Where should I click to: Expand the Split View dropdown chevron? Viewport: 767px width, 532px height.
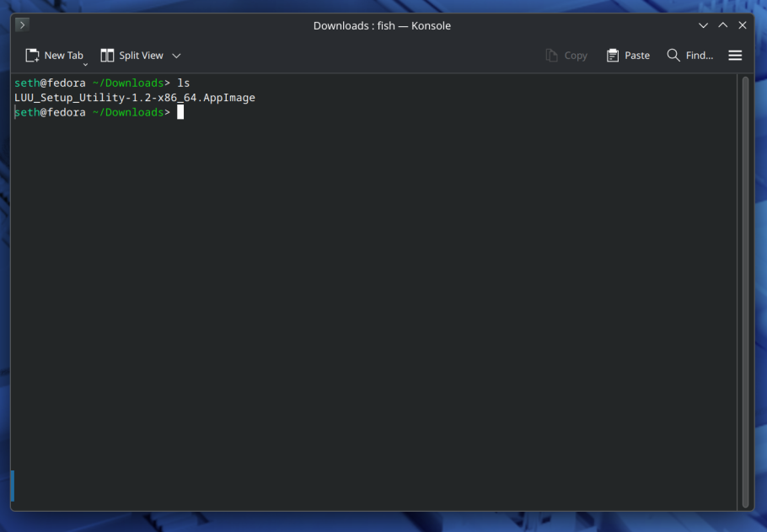tap(177, 56)
